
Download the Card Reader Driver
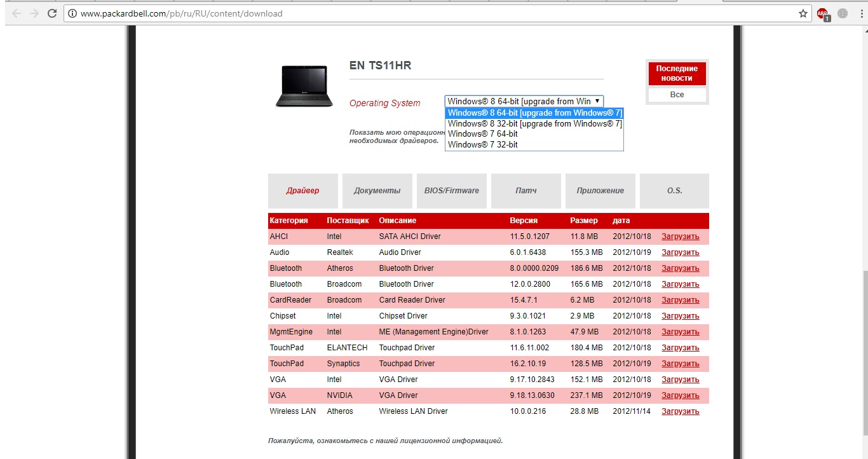pyautogui.click(x=680, y=300)
